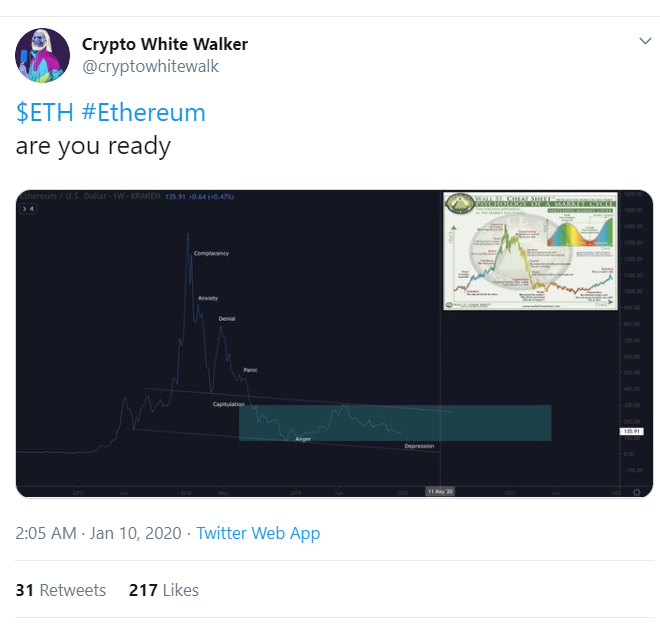Select the 11 May '20 date marker
660x624 pixels.
pyautogui.click(x=440, y=491)
